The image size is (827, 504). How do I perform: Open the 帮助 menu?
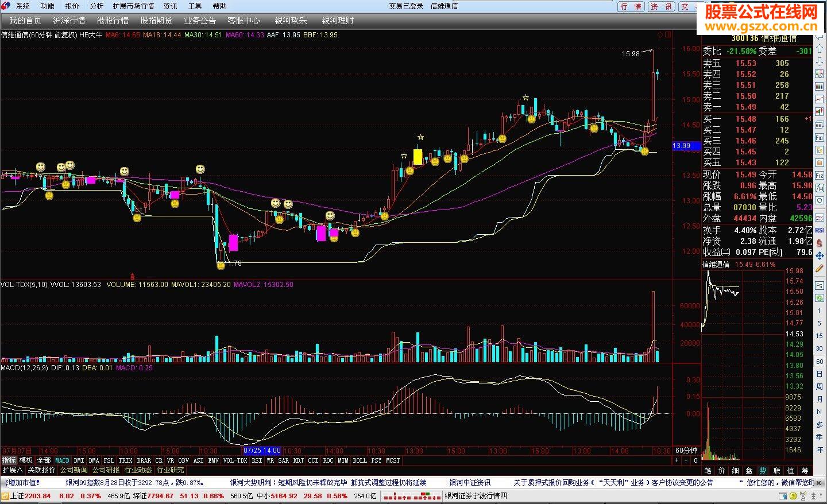220,6
